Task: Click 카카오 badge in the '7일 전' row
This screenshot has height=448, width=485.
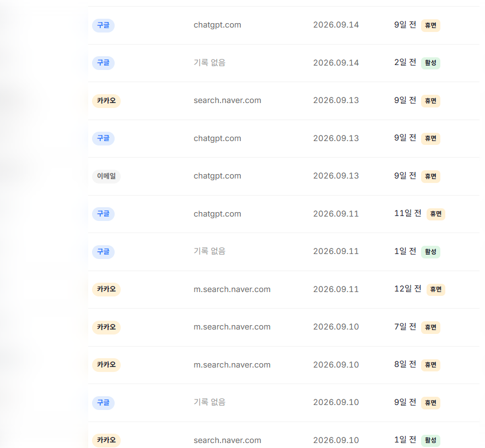Action: [106, 327]
